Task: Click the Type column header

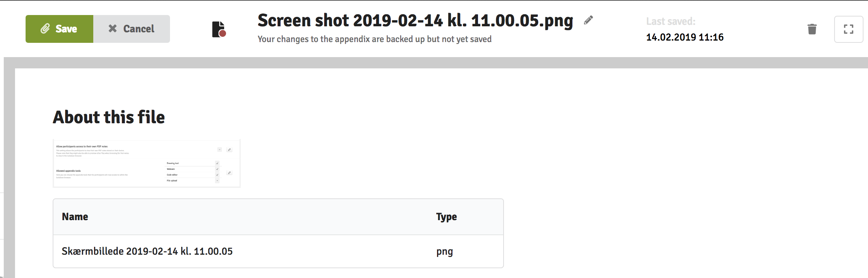Action: 446,217
